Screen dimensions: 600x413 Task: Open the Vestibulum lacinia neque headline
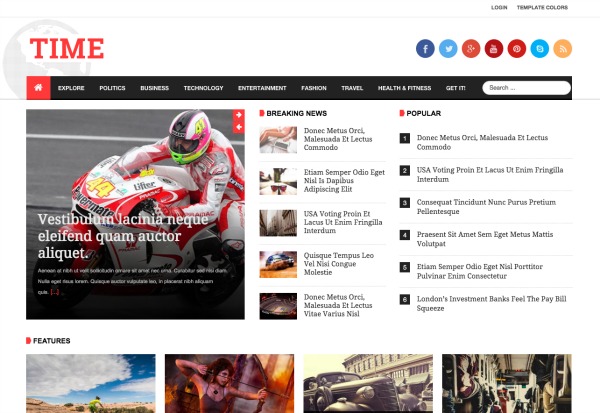pyautogui.click(x=123, y=236)
